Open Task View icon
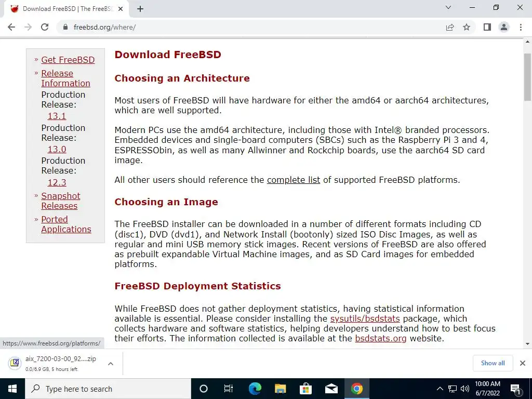 (229, 389)
